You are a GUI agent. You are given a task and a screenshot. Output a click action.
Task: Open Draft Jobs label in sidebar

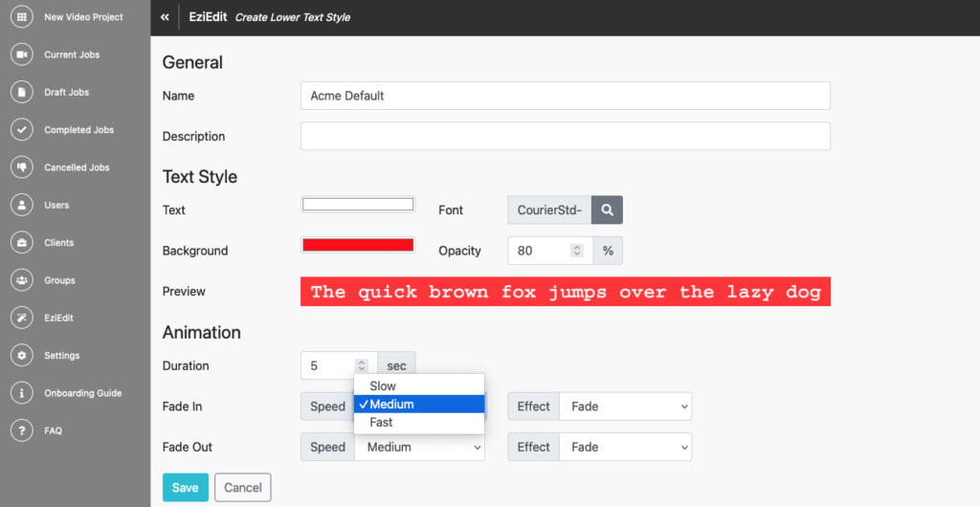click(x=67, y=93)
